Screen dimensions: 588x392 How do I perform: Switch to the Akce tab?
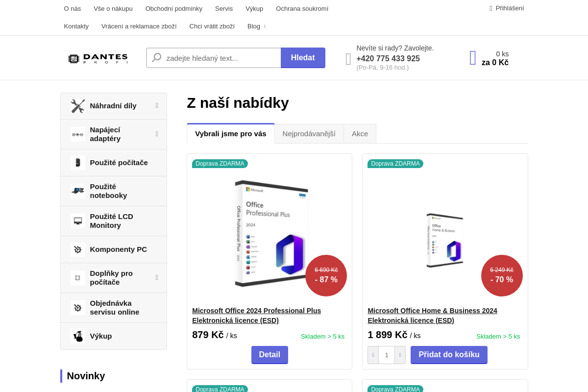coord(360,134)
